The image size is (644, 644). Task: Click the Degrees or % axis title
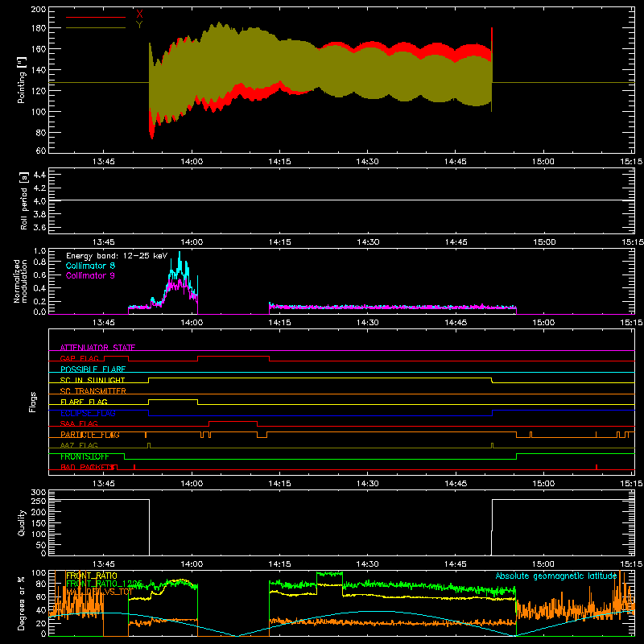pos(22,603)
